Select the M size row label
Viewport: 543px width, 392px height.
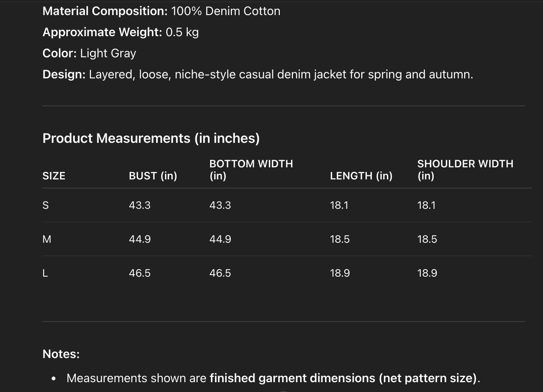click(x=47, y=239)
